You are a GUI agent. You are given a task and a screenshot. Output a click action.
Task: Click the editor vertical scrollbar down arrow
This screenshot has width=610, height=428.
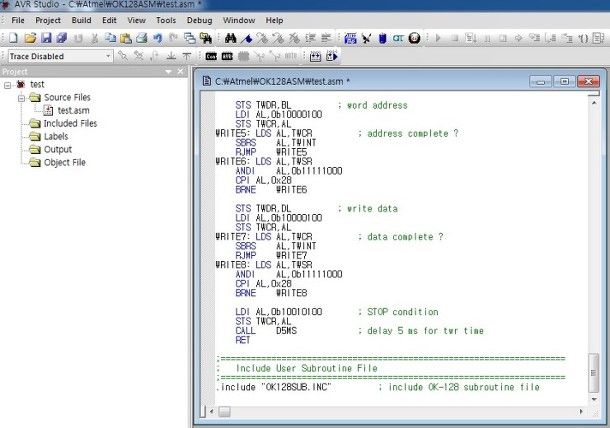click(x=594, y=400)
